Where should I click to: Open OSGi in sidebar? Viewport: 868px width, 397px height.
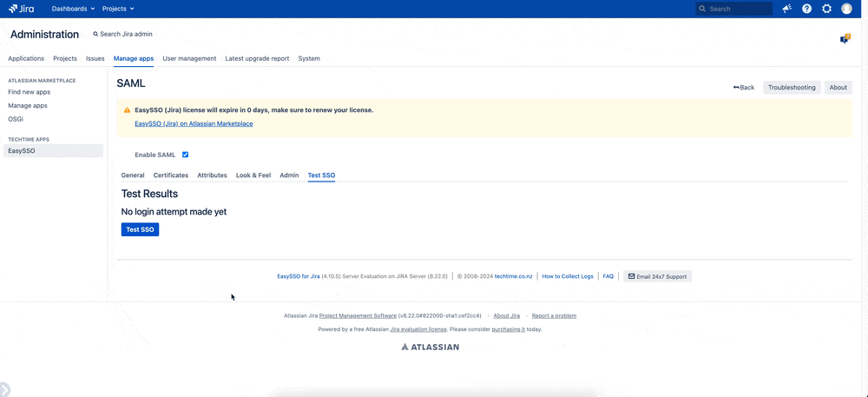[16, 119]
